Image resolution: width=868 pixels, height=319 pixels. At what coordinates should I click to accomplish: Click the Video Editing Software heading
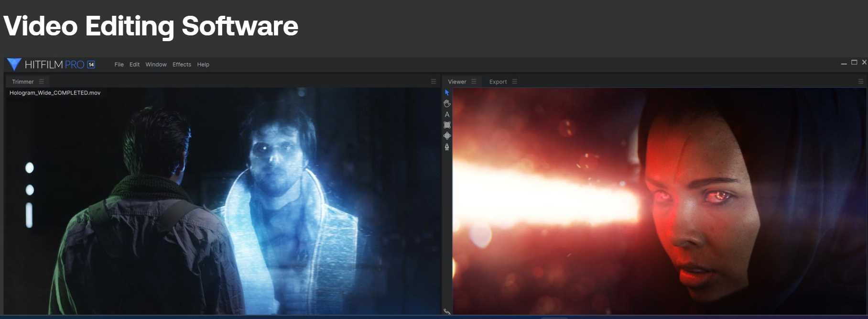[x=151, y=26]
